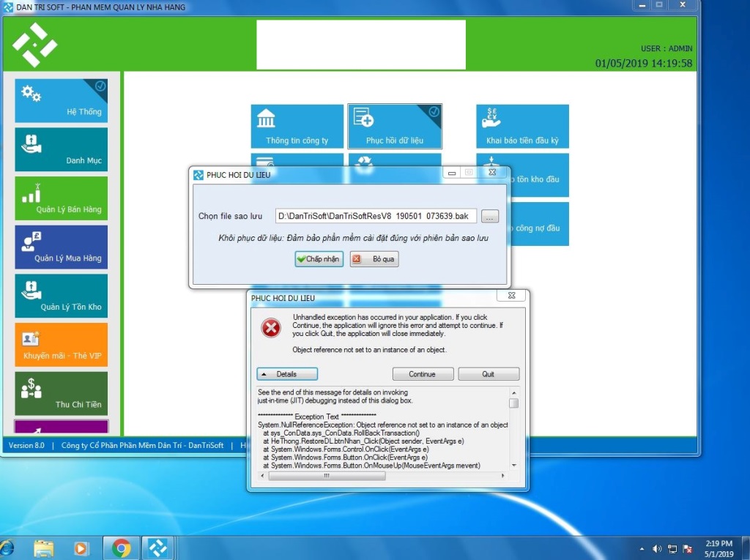Click the backup file path field
Image resolution: width=750 pixels, height=560 pixels.
[376, 216]
